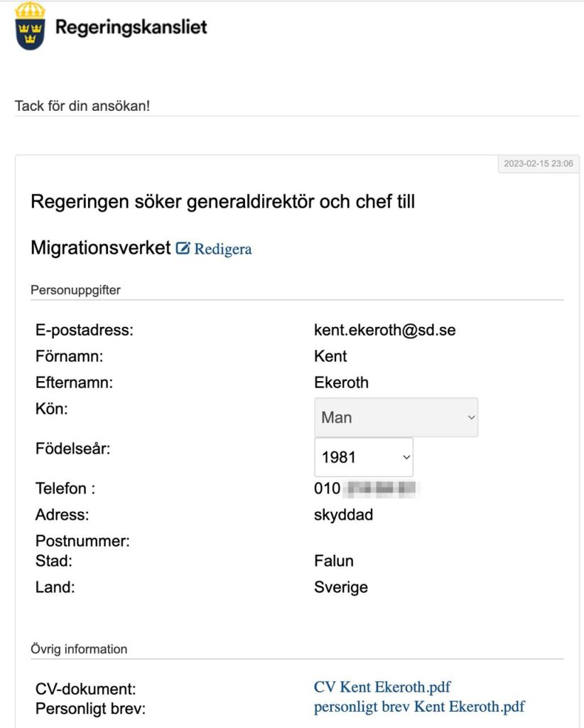Click the Övrig information section header
Screen dimensions: 584x728
79,649
